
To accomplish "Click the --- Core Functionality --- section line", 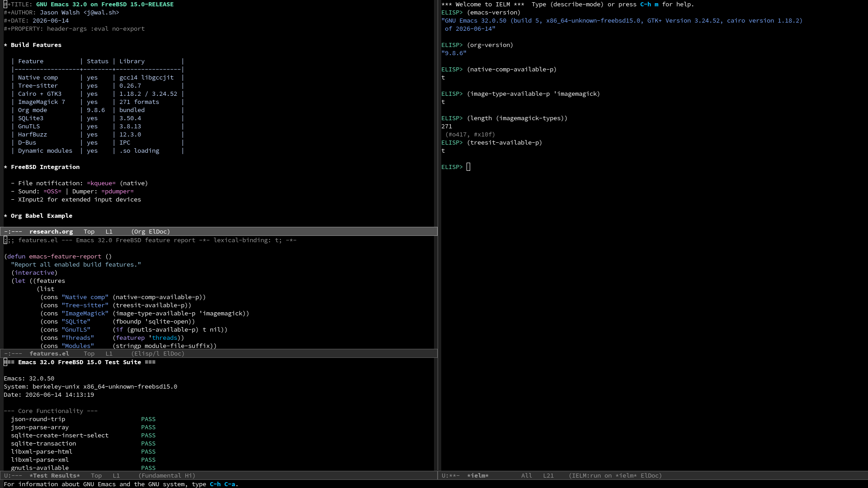I will (x=51, y=411).
